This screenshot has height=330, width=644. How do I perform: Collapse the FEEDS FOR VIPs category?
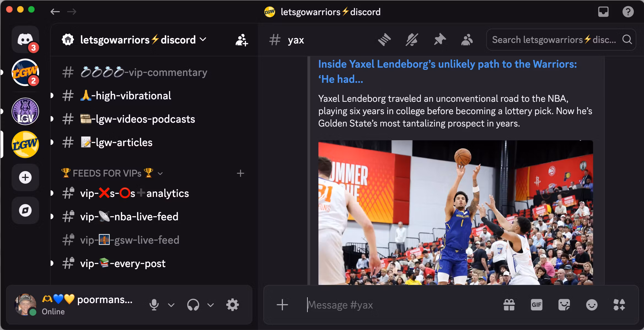tap(112, 173)
